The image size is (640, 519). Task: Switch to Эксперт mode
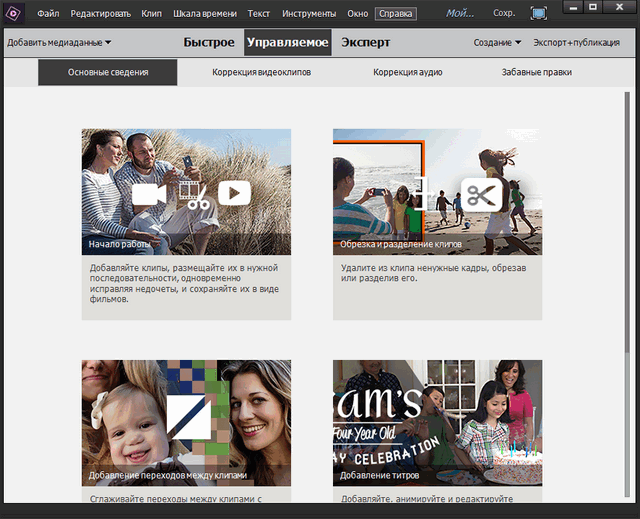[x=366, y=43]
